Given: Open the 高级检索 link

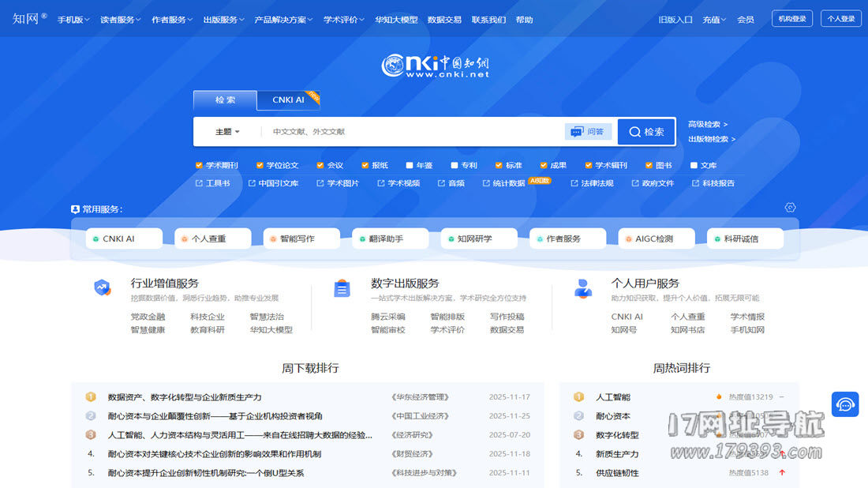Looking at the screenshot, I should [707, 124].
